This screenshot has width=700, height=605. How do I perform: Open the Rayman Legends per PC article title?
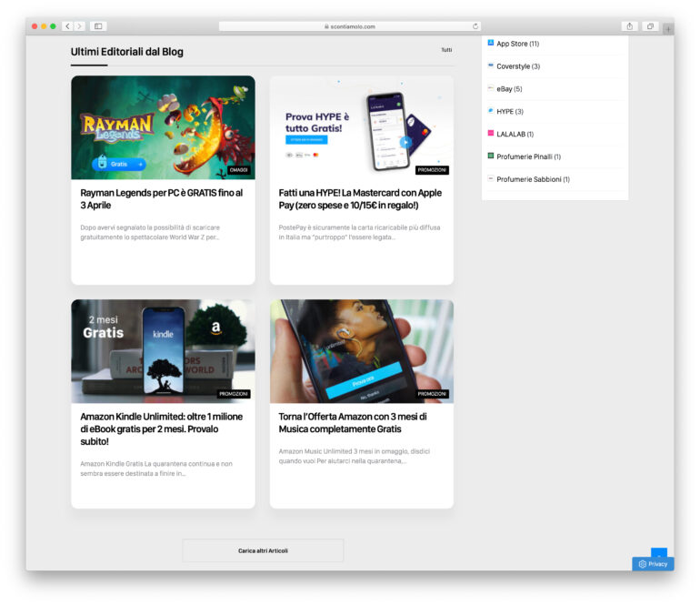(162, 199)
